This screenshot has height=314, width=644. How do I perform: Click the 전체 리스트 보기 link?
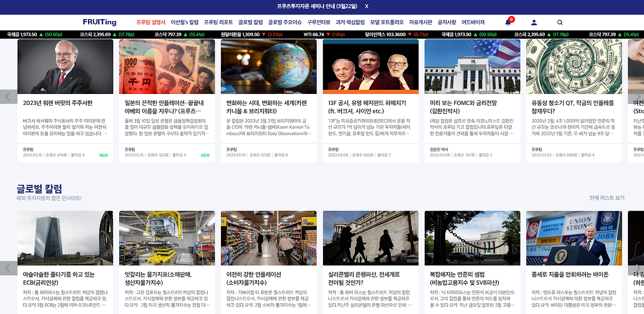pyautogui.click(x=607, y=198)
